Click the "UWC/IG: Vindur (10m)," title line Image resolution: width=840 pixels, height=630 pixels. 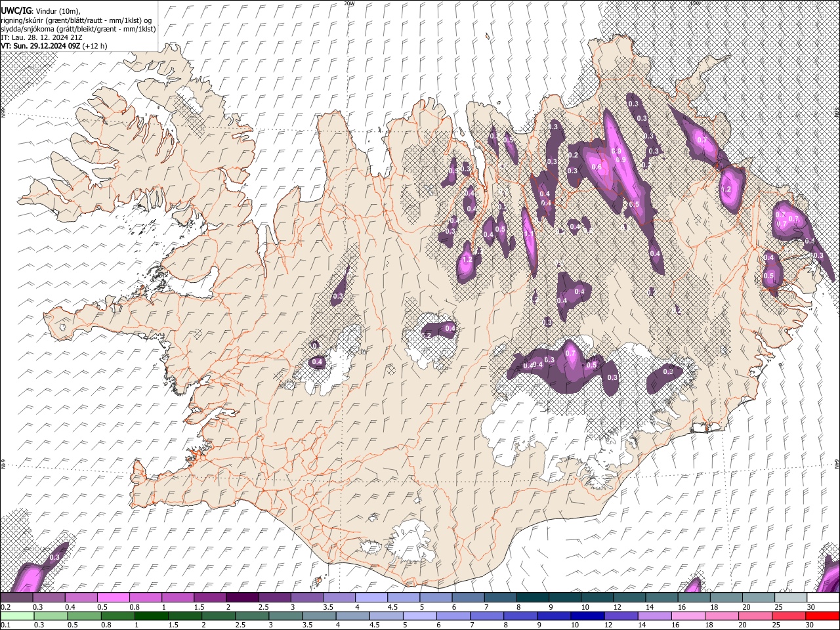click(41, 10)
